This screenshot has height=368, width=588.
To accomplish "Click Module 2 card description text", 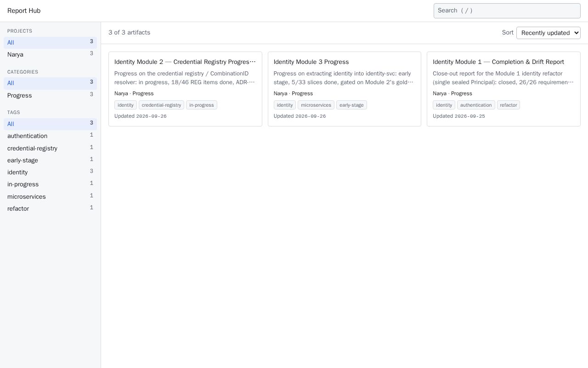I will (185, 78).
